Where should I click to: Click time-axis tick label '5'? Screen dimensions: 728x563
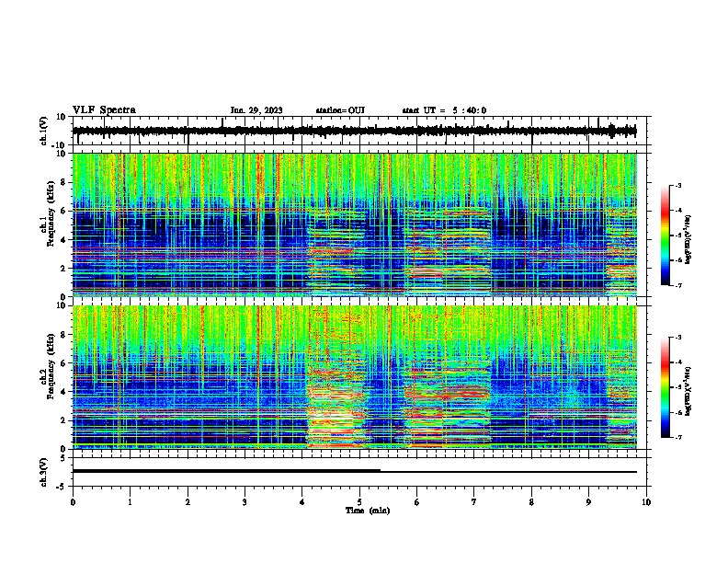(359, 502)
